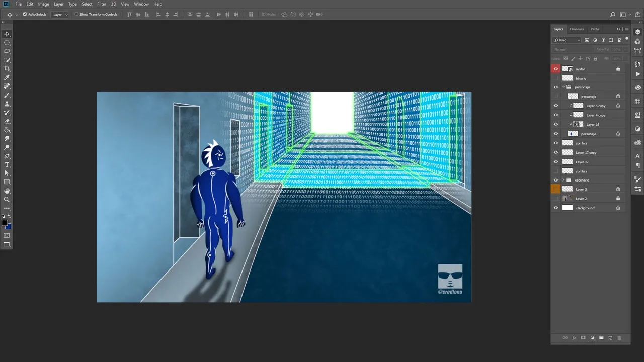This screenshot has width=644, height=362.
Task: Hide the Layer 16 layer
Action: click(x=556, y=124)
